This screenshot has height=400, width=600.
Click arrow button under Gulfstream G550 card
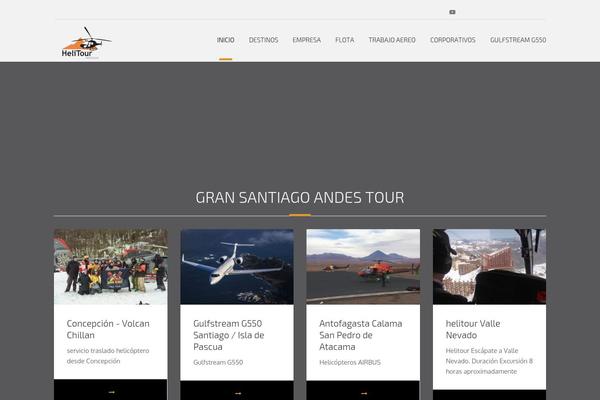(237, 390)
